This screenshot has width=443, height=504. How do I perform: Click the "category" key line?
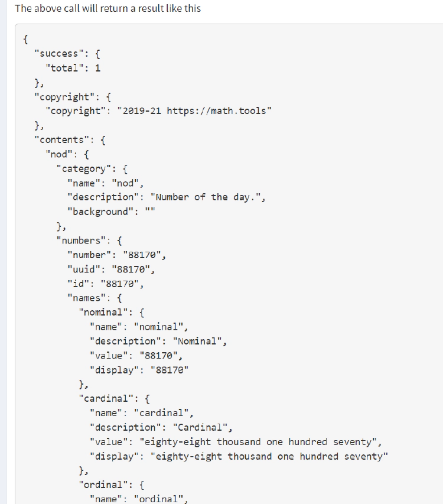(x=92, y=169)
